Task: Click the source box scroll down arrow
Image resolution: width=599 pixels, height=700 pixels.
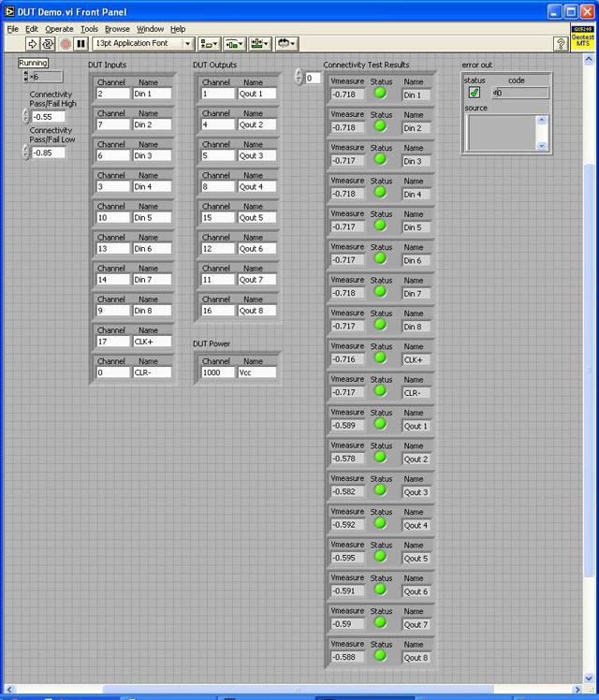Action: [x=542, y=146]
